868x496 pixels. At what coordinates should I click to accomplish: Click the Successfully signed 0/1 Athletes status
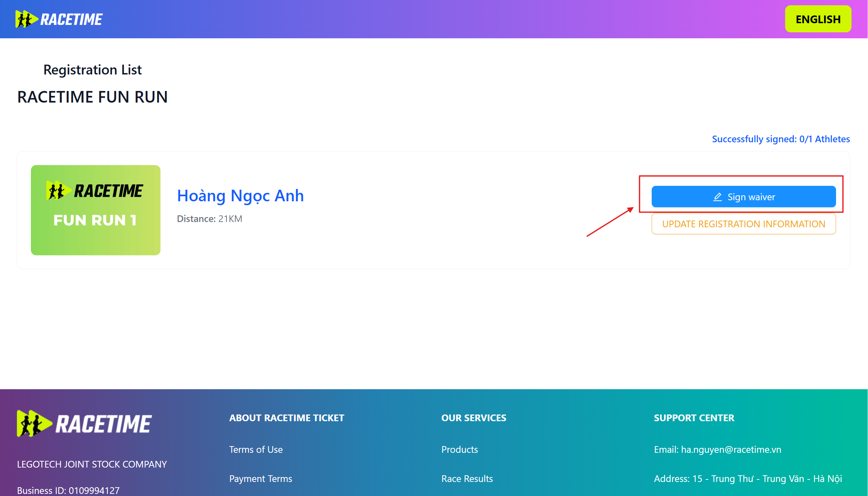[x=781, y=139]
